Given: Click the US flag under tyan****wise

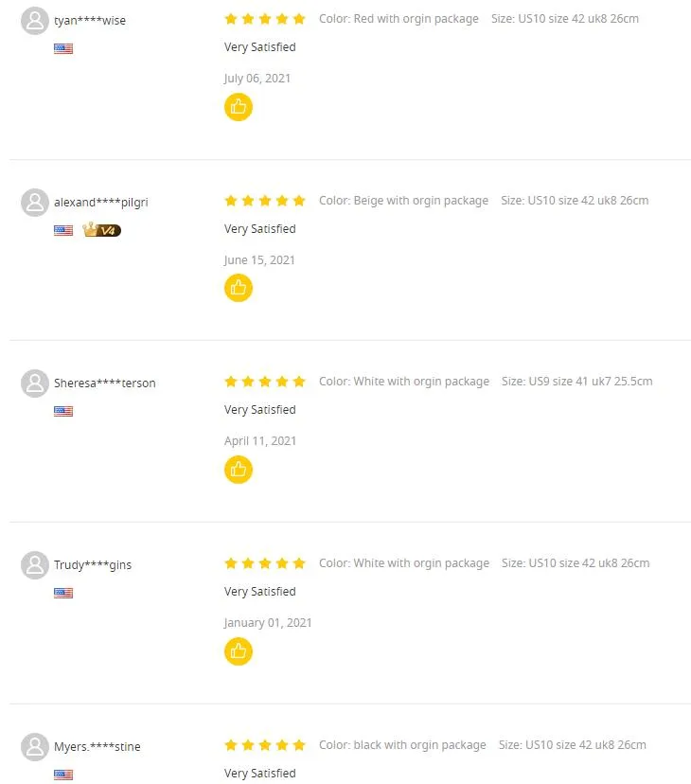Looking at the screenshot, I should 63,48.
